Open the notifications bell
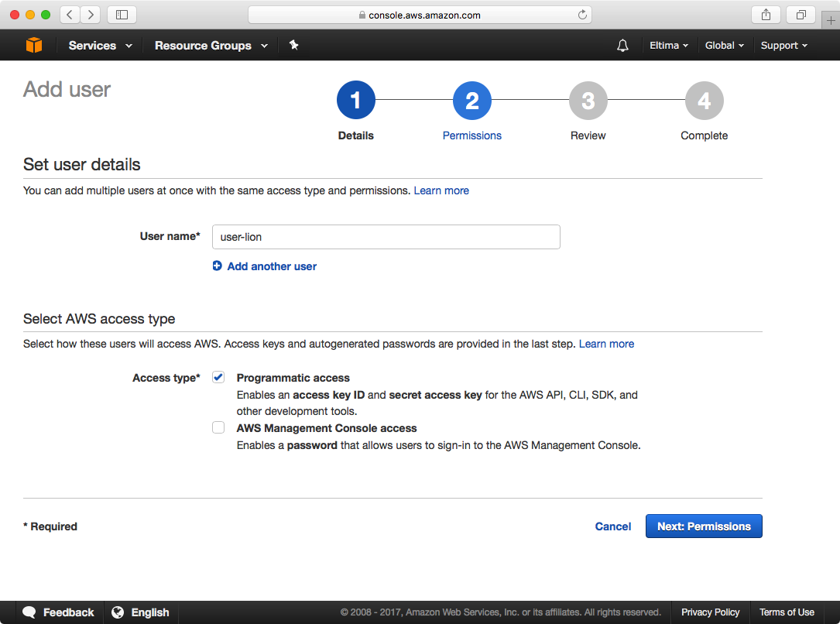The image size is (840, 624). (622, 45)
